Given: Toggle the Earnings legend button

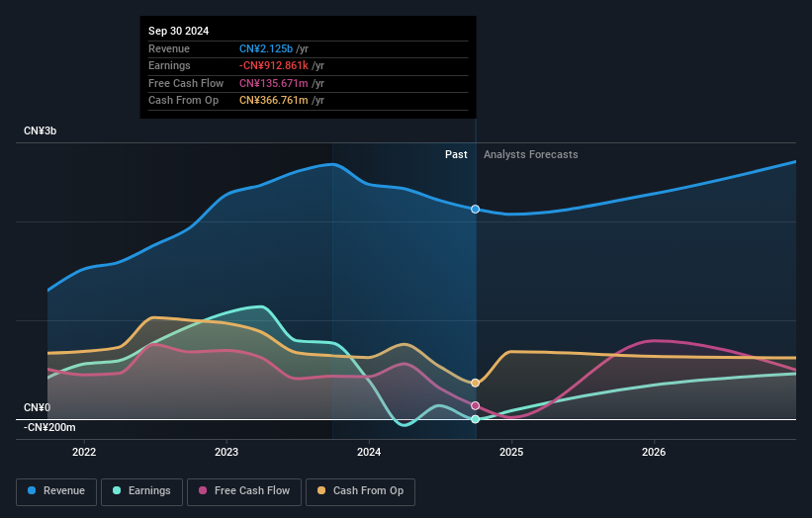Looking at the screenshot, I should (x=141, y=491).
